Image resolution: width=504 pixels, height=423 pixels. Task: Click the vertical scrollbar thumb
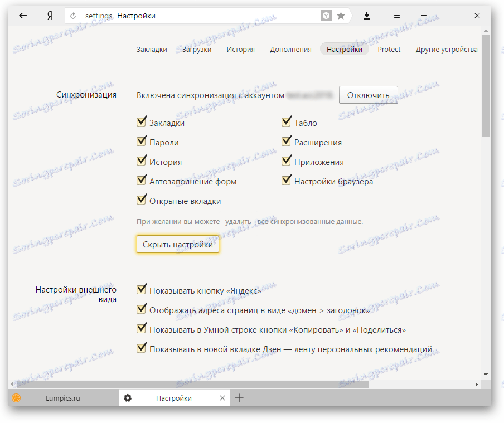click(486, 85)
